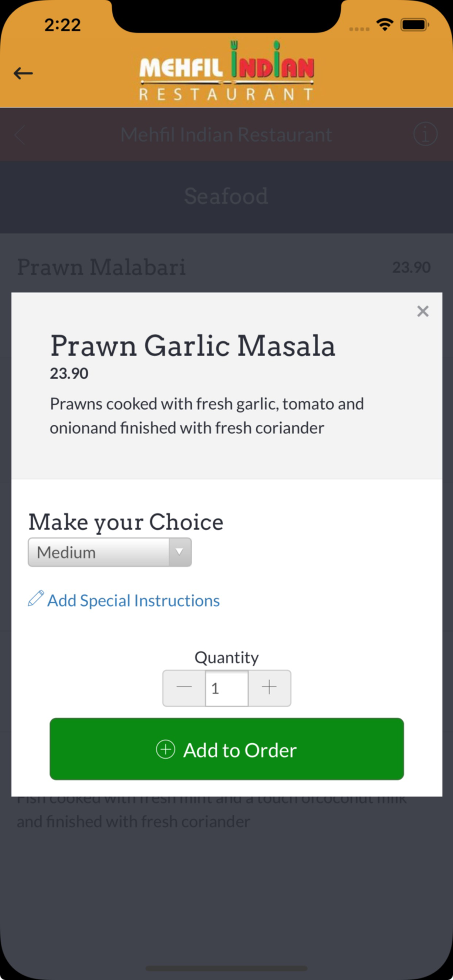Increase quantity with the plus button

(269, 688)
